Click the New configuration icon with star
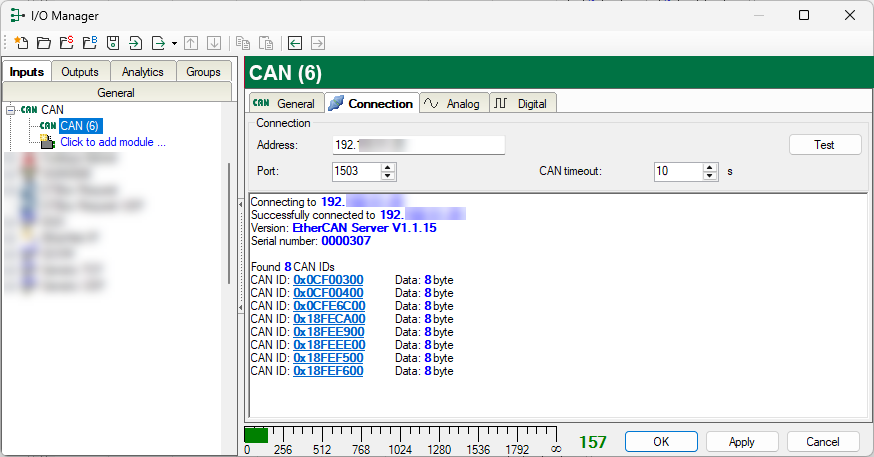This screenshot has height=457, width=874. (x=21, y=43)
